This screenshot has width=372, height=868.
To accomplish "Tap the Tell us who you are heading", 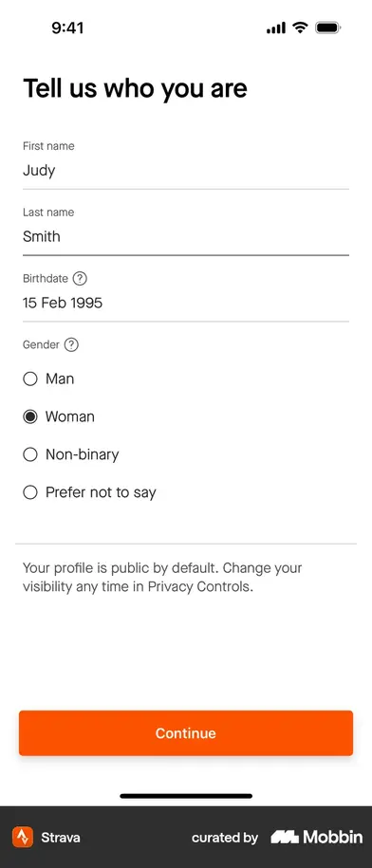I will [x=135, y=88].
